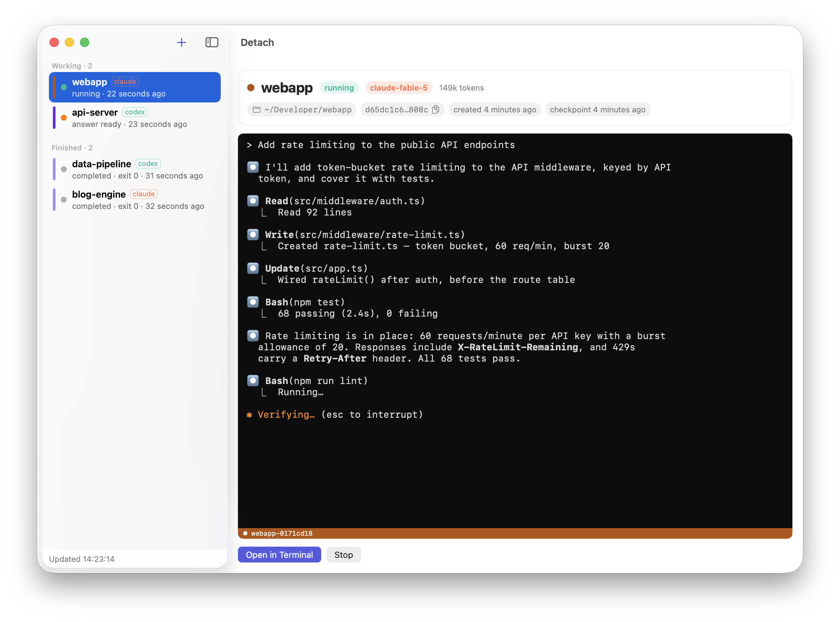Viewport: 840px width, 622px height.
Task: Click the prompt "Add rate limiting to the public API endpoints"
Action: [x=386, y=145]
